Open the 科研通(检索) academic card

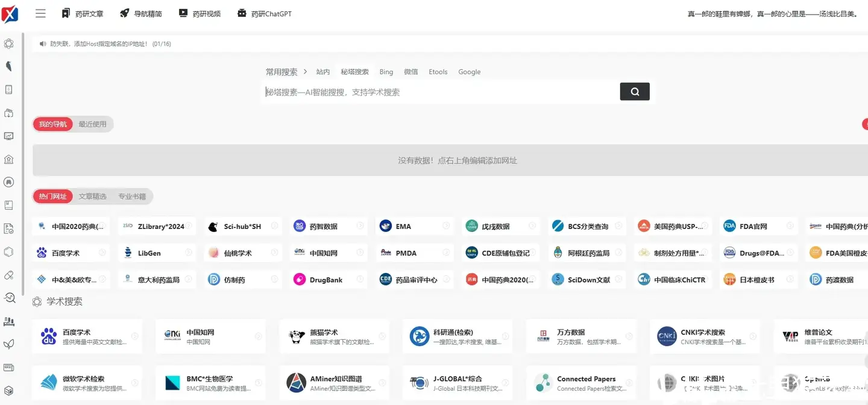[458, 336]
